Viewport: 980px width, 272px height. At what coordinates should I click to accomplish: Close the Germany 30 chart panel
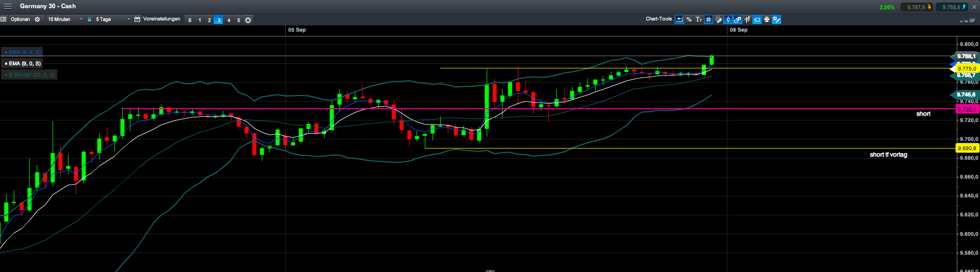pyautogui.click(x=974, y=7)
